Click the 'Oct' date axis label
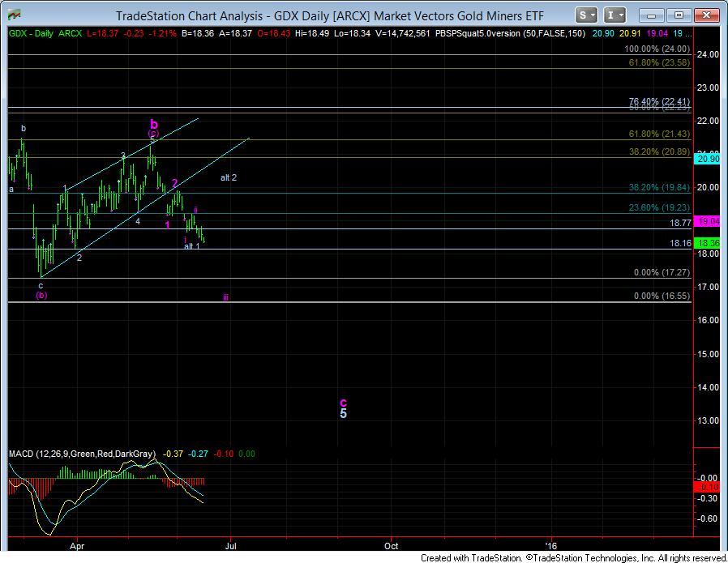 point(392,546)
